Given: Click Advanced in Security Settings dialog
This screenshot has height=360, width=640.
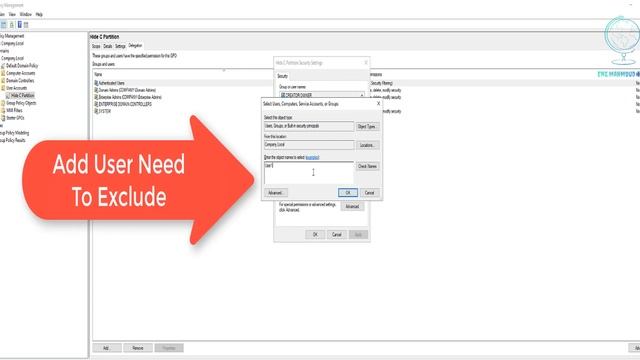Looking at the screenshot, I should (x=352, y=207).
